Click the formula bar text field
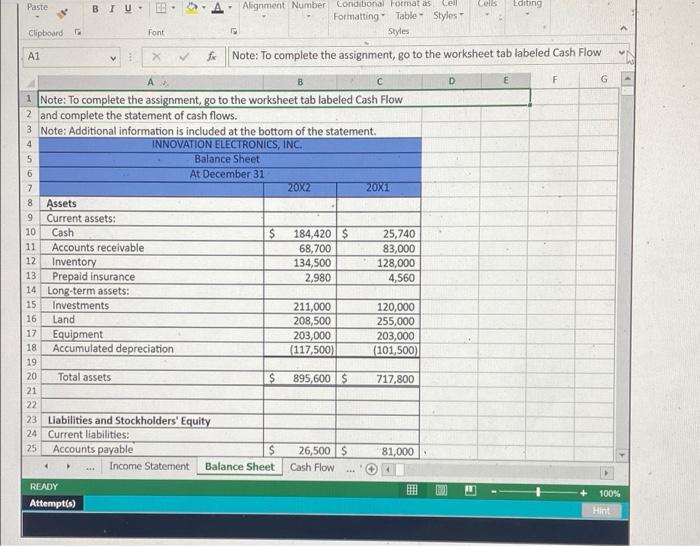The width and height of the screenshot is (700, 546). pos(422,54)
